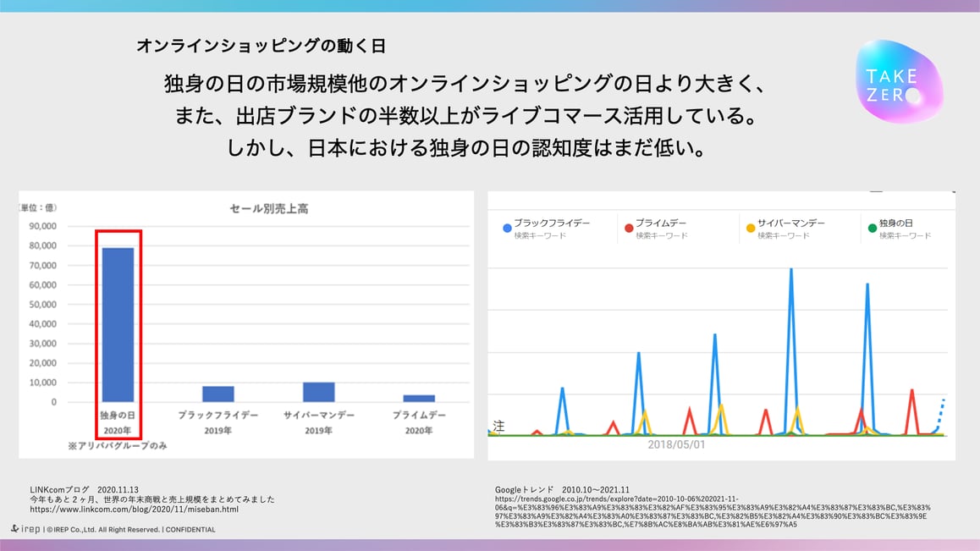The image size is (980, 551).
Task: Click the yellow サイバーマンデー legend dot
Action: (750, 229)
